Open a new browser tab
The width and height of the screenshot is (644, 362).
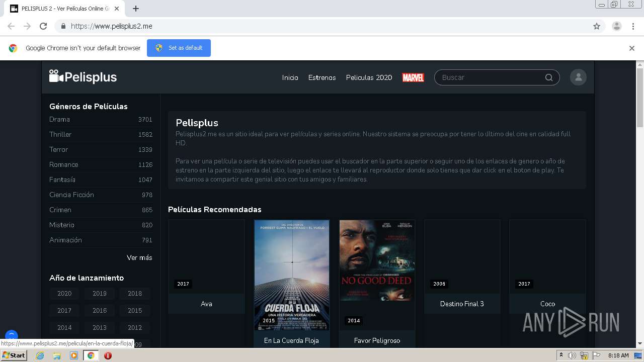(x=136, y=9)
